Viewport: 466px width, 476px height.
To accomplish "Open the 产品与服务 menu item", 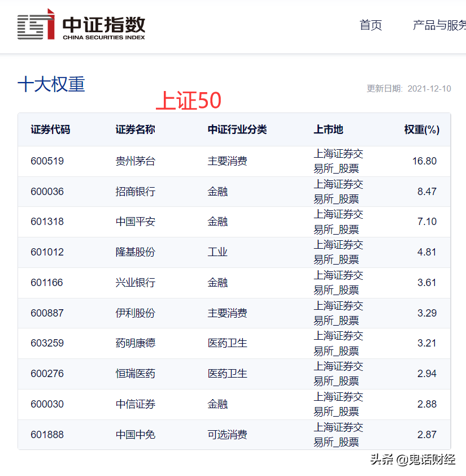I will pyautogui.click(x=439, y=25).
